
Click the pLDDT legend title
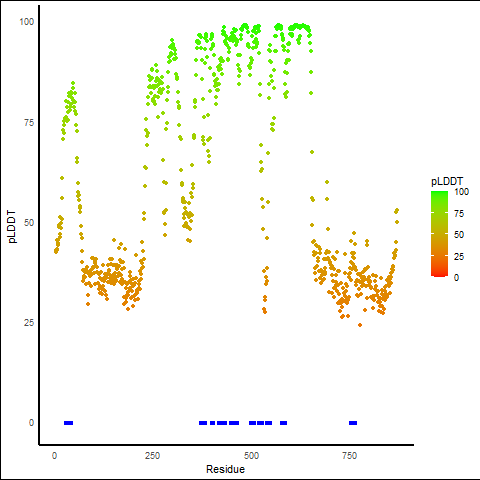447,182
